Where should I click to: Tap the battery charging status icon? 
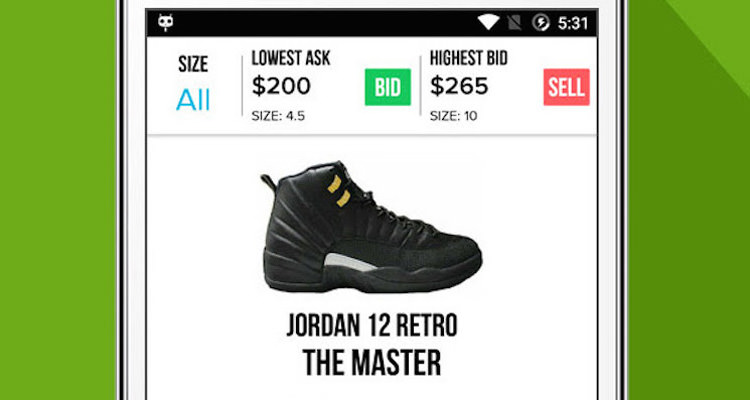click(540, 22)
